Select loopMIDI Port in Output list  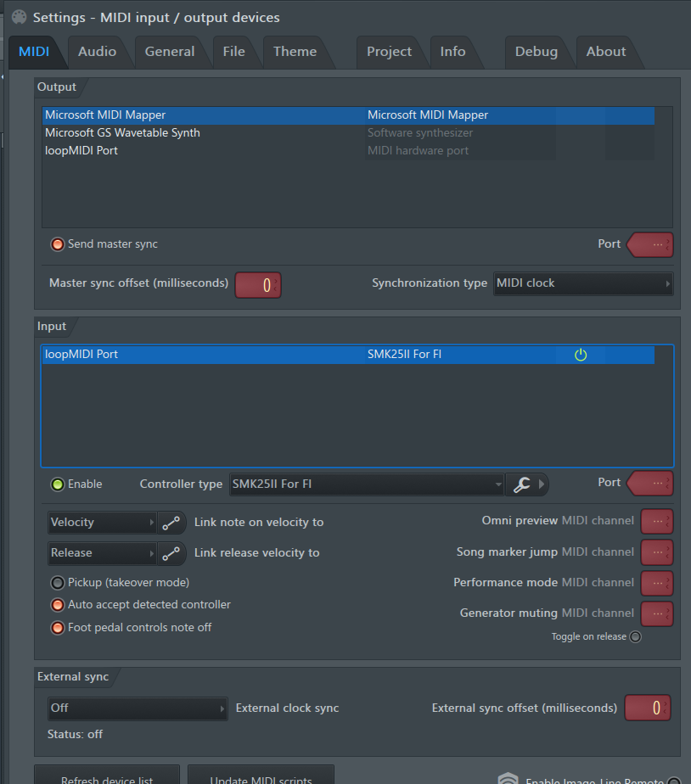348,151
